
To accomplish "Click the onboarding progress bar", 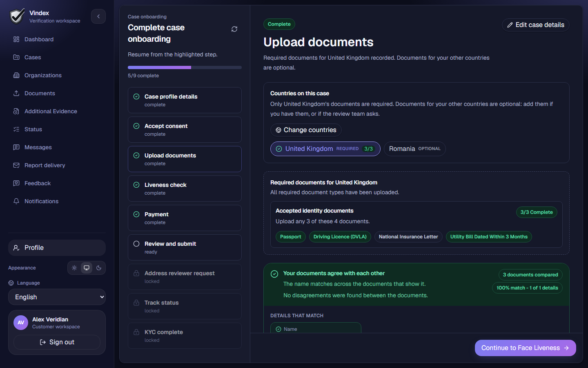I will coord(185,67).
